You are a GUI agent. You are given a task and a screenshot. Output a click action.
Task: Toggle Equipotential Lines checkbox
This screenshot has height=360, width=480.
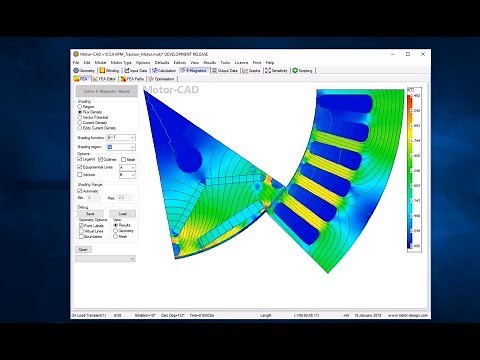pyautogui.click(x=80, y=167)
